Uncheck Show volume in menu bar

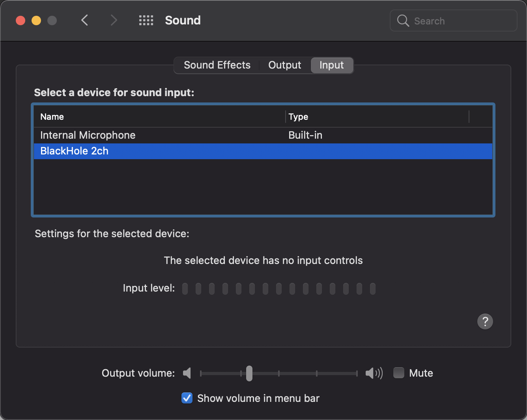click(187, 398)
